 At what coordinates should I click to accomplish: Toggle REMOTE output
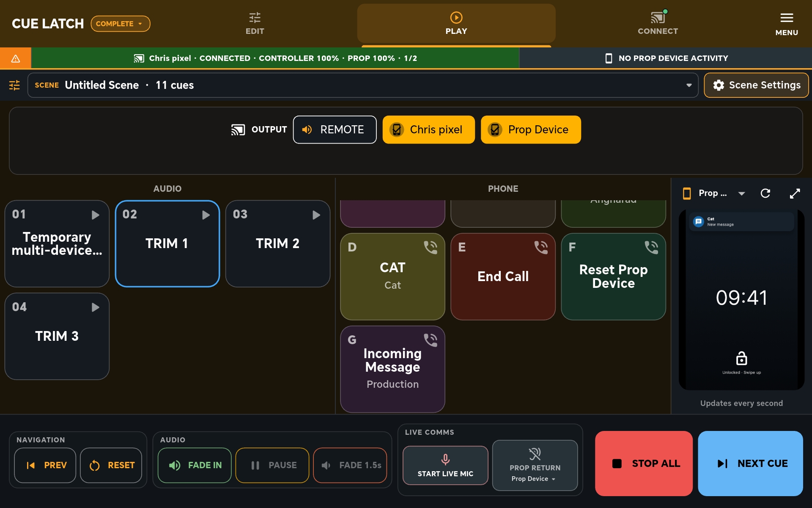click(x=335, y=130)
